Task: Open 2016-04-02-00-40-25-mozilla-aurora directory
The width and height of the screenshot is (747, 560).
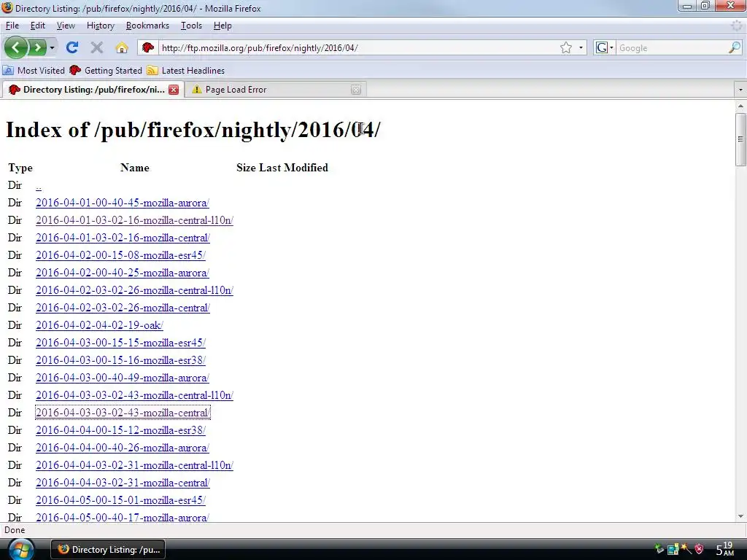Action: tap(123, 273)
